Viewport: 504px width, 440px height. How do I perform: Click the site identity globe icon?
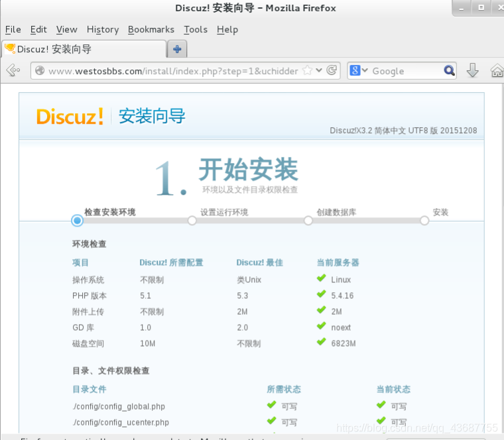point(40,70)
